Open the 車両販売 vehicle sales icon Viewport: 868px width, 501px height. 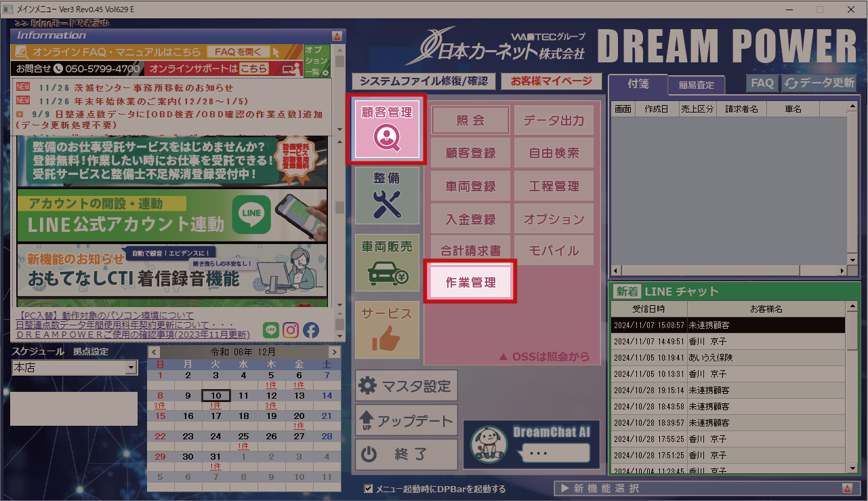click(x=387, y=262)
